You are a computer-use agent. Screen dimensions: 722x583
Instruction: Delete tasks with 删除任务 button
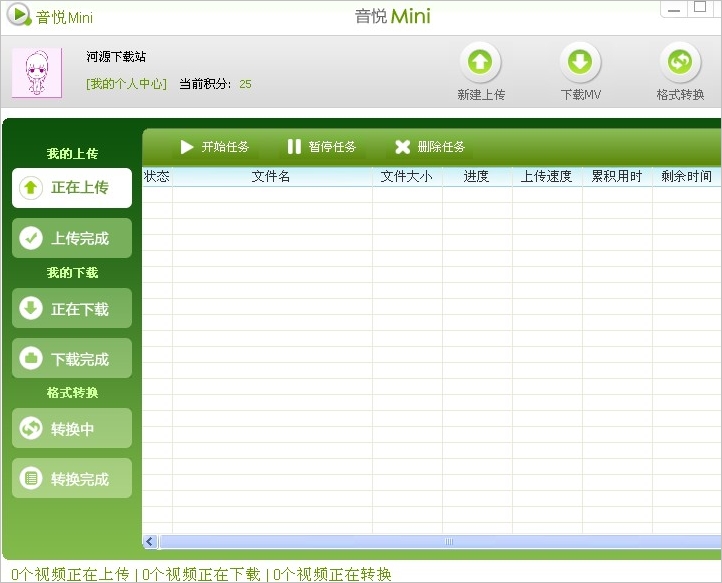coord(430,147)
